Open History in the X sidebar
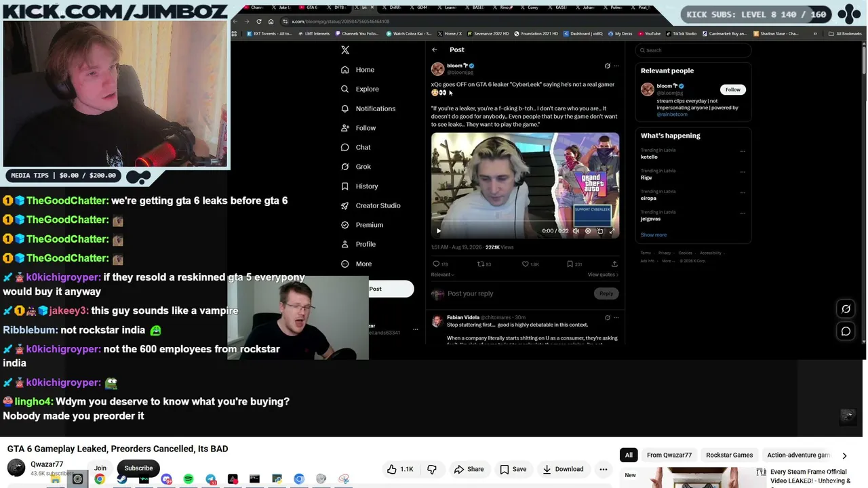868x488 pixels. point(359,186)
